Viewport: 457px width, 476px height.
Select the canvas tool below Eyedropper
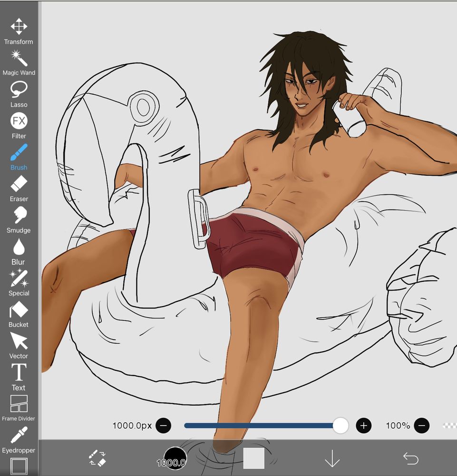pyautogui.click(x=19, y=466)
